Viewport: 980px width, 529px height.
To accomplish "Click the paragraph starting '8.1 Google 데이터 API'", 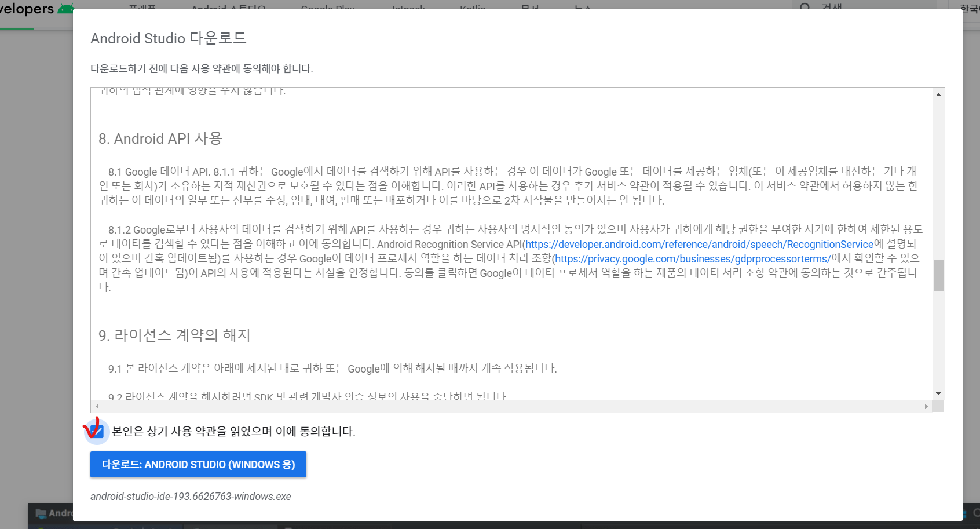I will click(x=509, y=186).
